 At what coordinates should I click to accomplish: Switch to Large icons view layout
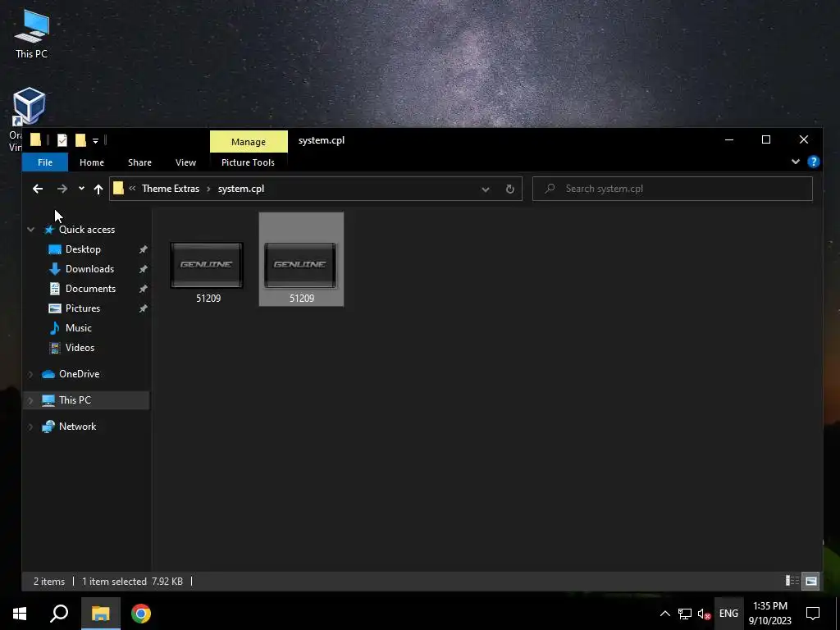coord(811,581)
